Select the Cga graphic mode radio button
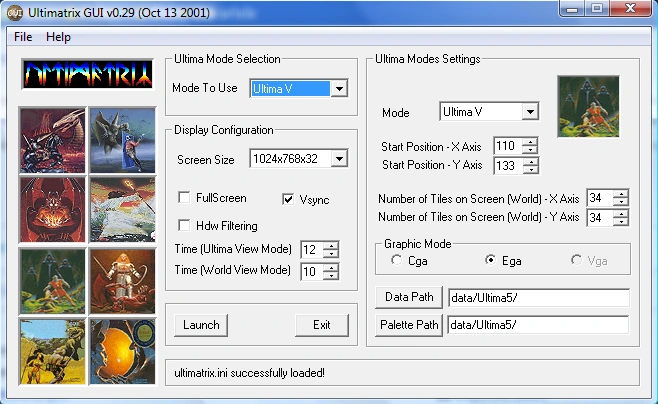The image size is (658, 404). (397, 260)
